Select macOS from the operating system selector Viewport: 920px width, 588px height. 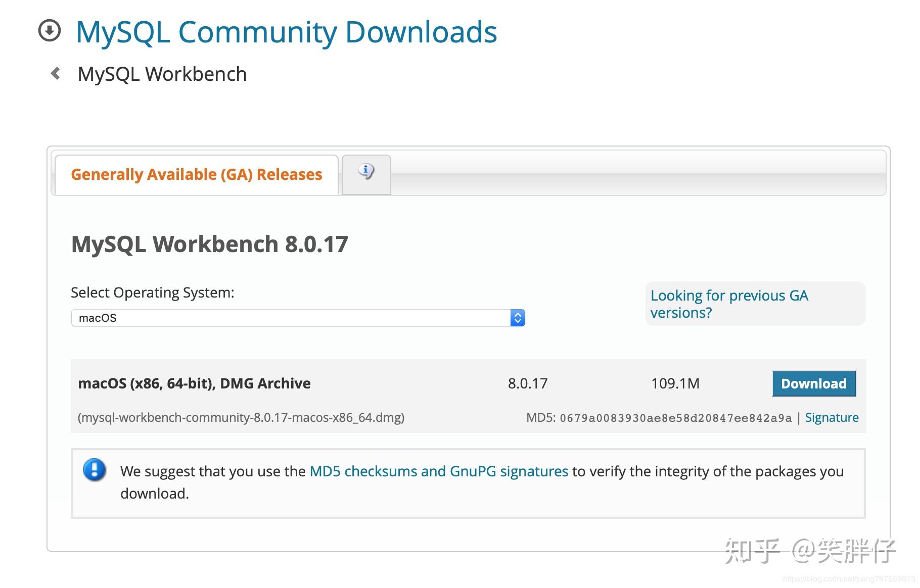coord(298,317)
